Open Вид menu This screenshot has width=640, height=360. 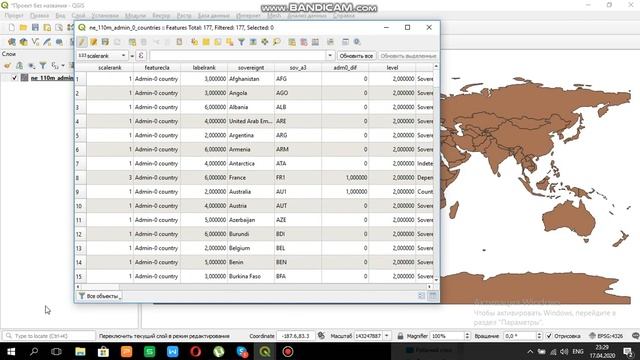click(60, 16)
